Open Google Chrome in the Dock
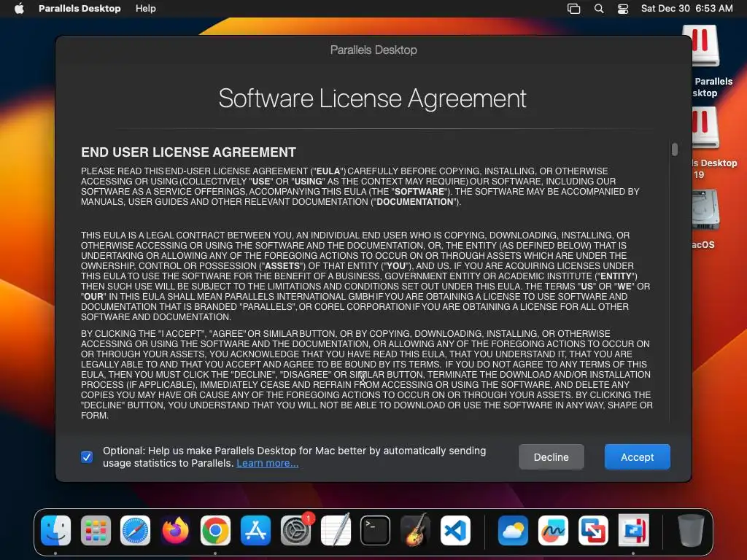Image resolution: width=747 pixels, height=560 pixels. tap(215, 531)
